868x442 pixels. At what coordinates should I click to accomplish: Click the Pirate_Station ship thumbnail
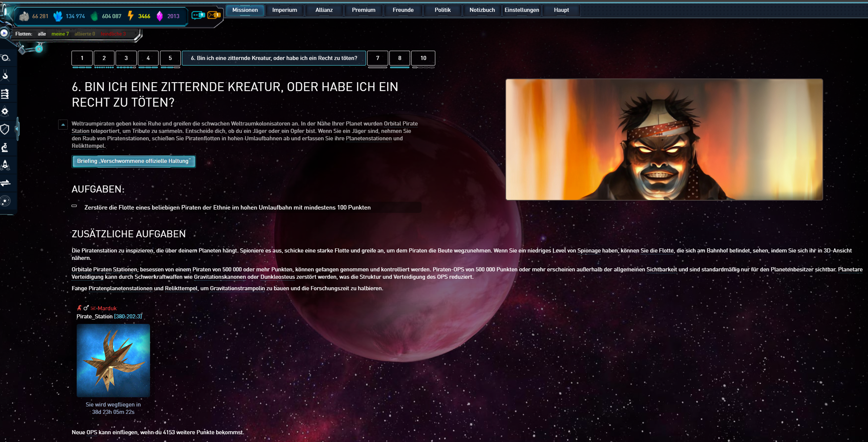(x=113, y=360)
